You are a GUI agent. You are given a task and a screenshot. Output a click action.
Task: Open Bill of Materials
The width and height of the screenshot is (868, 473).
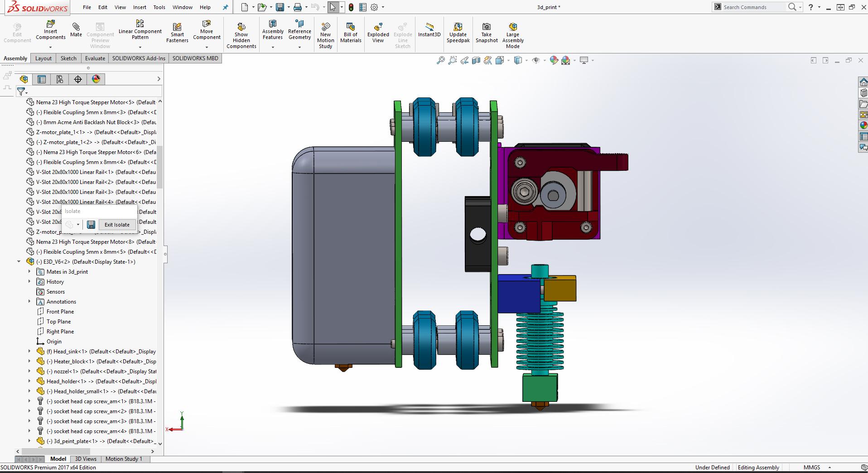pos(351,33)
